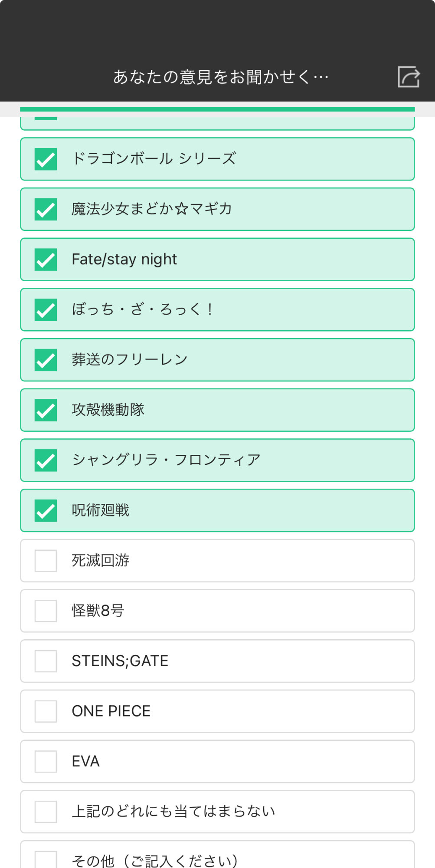The image size is (435, 868).
Task: Deselect the Fate/stay night checkbox
Action: point(46,260)
